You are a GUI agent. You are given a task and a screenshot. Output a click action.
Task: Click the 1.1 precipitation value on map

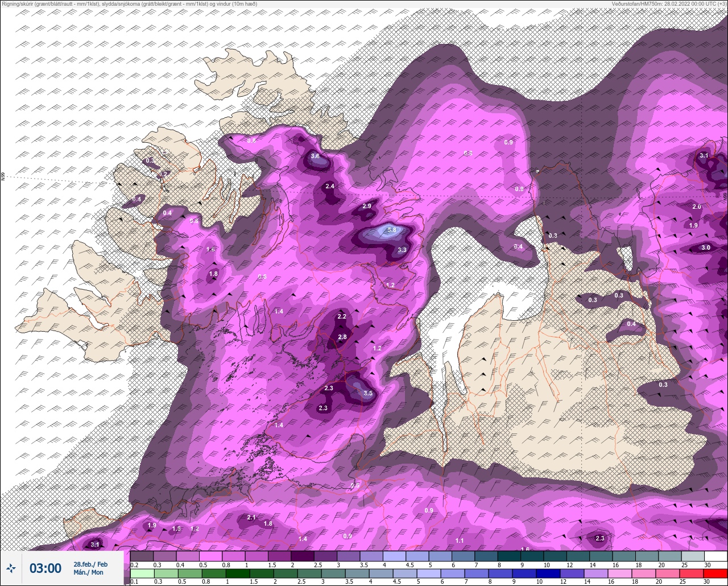[x=460, y=540]
